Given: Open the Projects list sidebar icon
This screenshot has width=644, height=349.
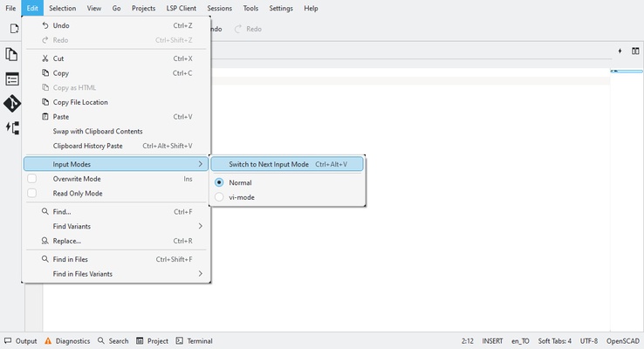Looking at the screenshot, I should pos(12,79).
